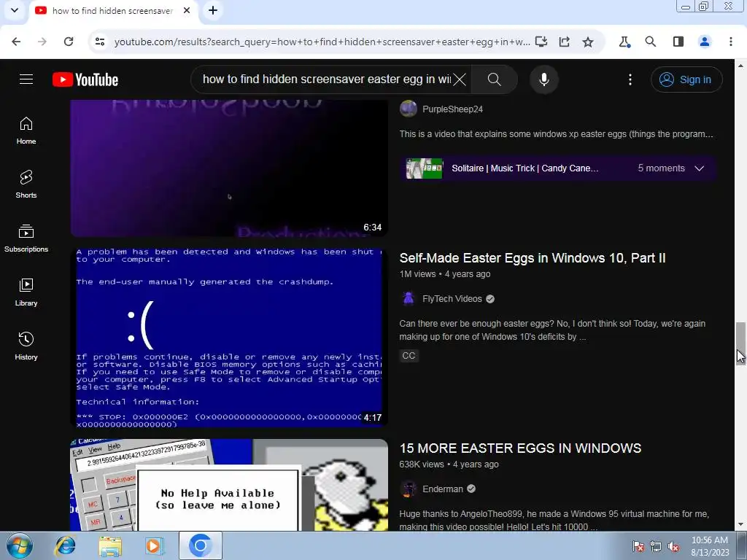Image resolution: width=747 pixels, height=560 pixels.
Task: Open Chrome three-dot menu
Action: 731,42
